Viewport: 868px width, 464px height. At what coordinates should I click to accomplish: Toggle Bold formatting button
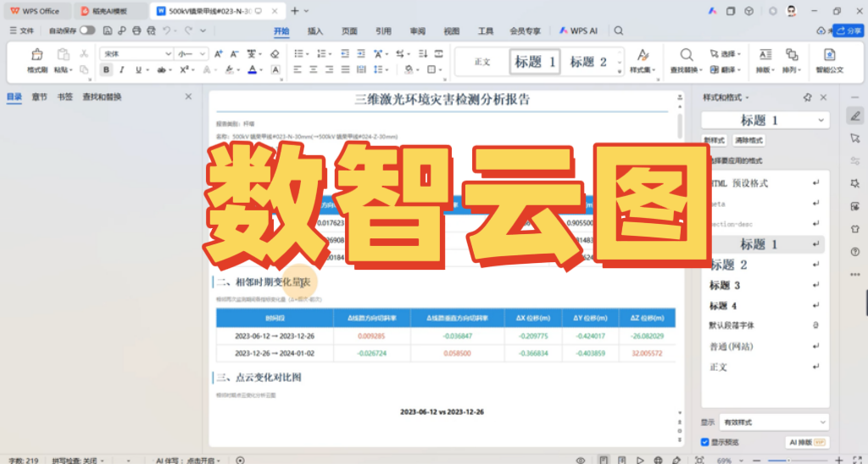coord(106,70)
